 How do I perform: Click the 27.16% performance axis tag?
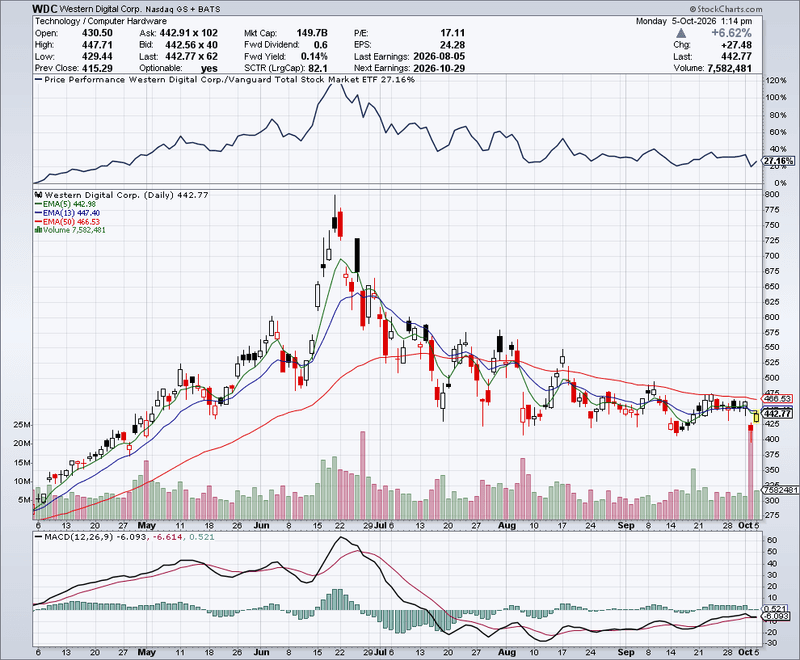(x=779, y=161)
